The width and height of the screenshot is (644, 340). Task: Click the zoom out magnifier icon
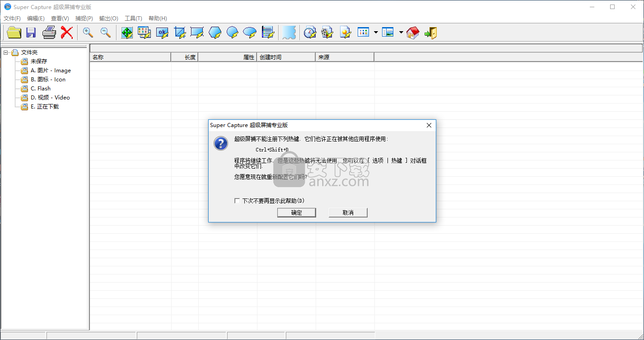pyautogui.click(x=106, y=33)
